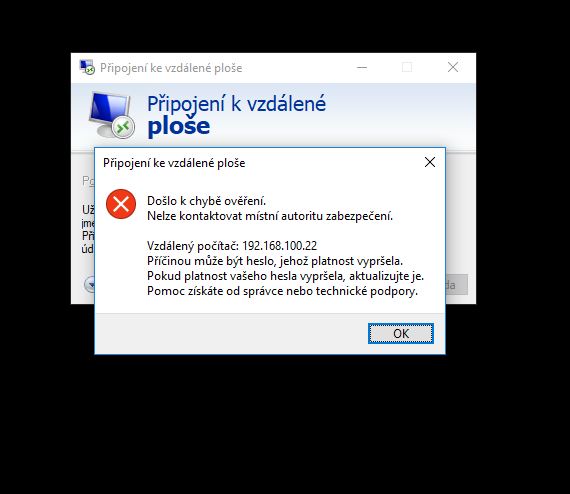Screen dimensions: 570x494
Task: Click the partially hidden "Po" computer label
Action: pos(88,181)
